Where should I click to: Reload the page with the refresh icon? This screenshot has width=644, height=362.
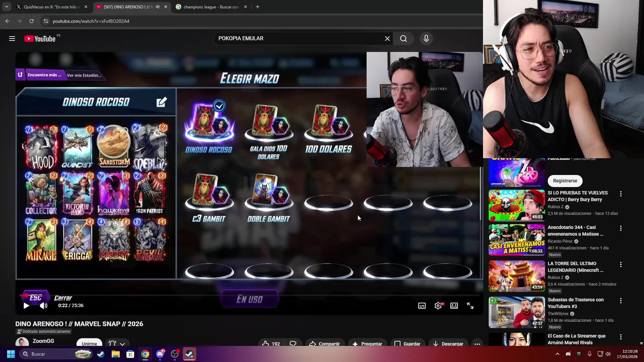point(31,21)
